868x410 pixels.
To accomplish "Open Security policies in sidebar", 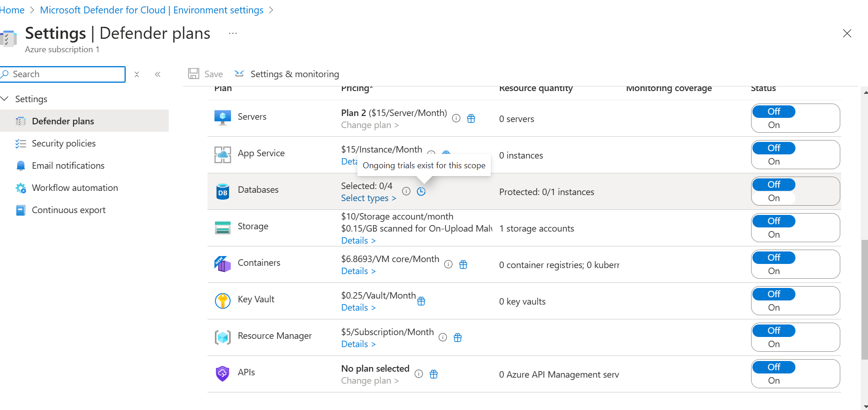I will [x=64, y=143].
